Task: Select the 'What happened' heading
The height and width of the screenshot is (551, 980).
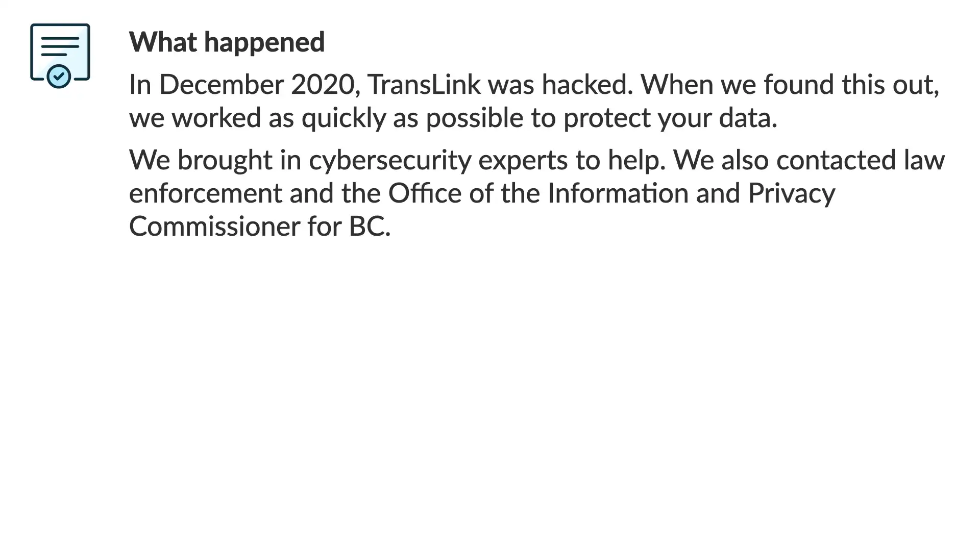Action: point(227,42)
